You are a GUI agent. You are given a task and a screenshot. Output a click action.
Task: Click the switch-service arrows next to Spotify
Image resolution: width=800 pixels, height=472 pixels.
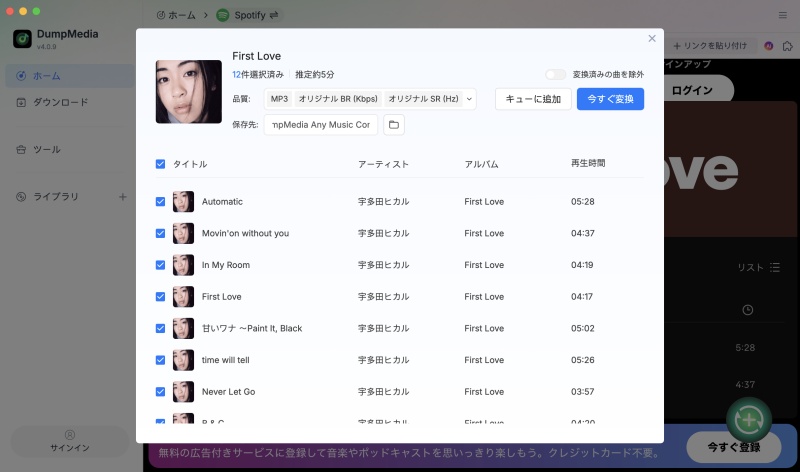pyautogui.click(x=274, y=15)
